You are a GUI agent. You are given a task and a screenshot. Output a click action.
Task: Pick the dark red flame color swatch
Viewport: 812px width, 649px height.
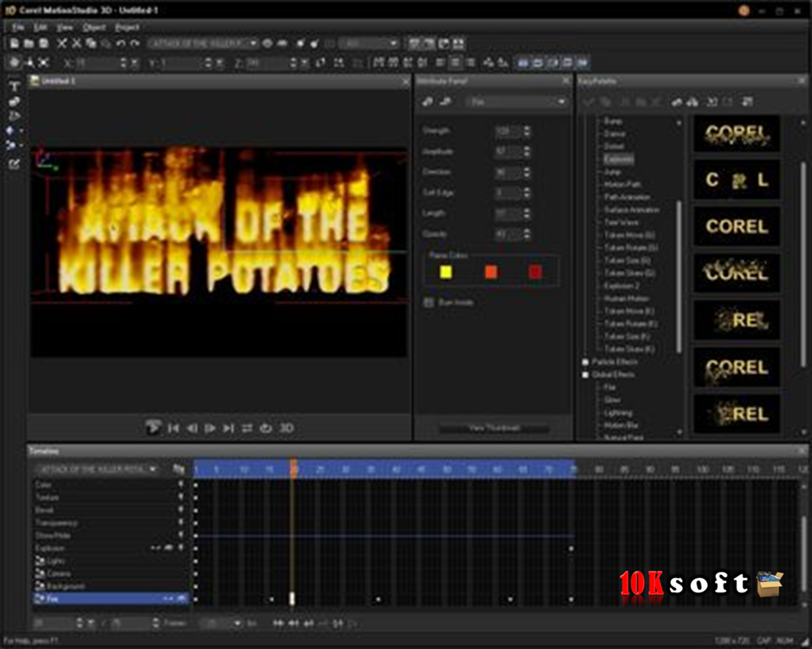[535, 272]
